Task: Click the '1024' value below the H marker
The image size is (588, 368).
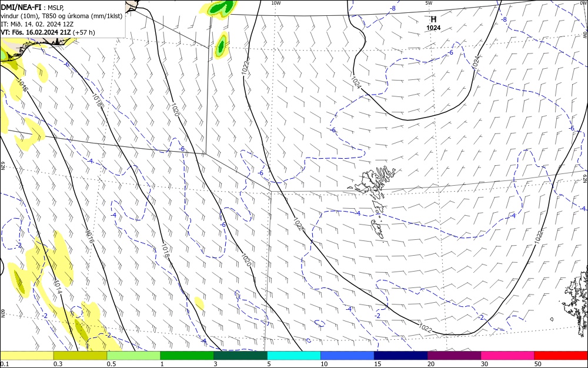Action: (x=433, y=28)
